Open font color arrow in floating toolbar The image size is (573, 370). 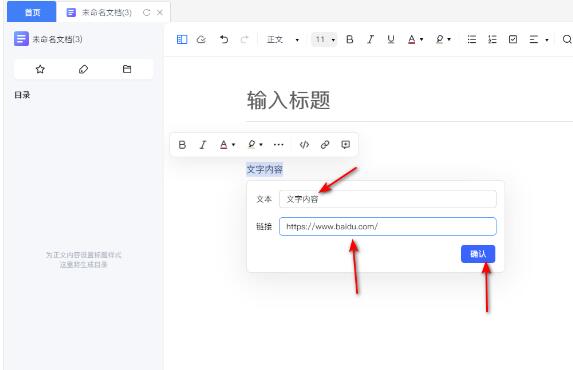point(234,145)
